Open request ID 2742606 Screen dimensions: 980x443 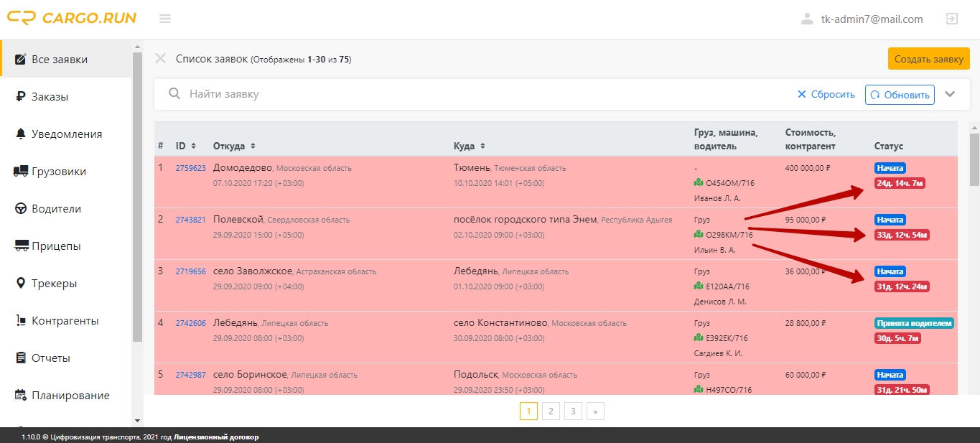pos(191,323)
